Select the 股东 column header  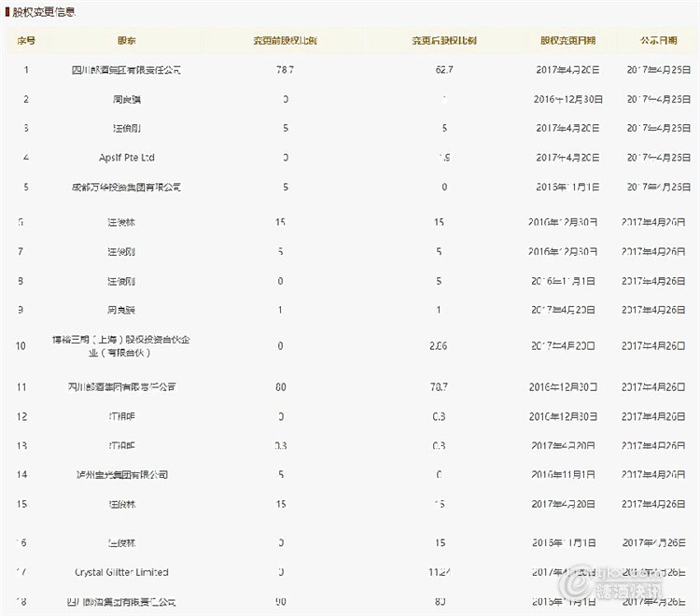coord(127,41)
